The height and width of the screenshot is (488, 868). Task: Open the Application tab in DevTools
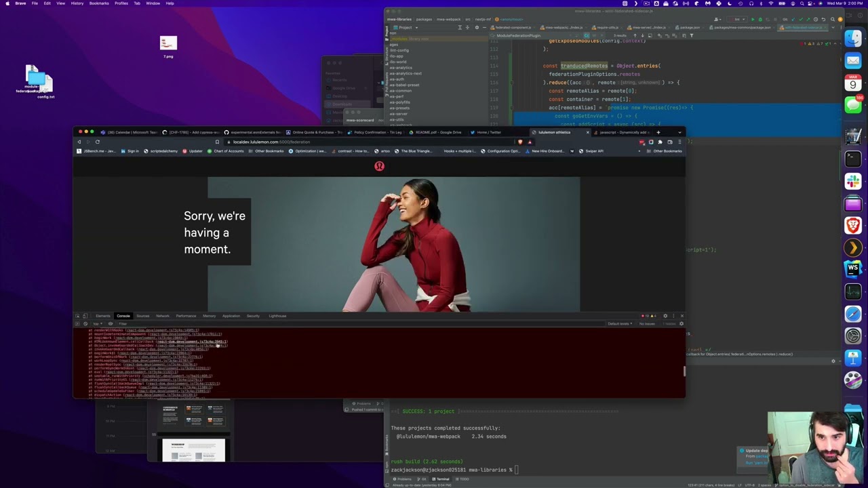[x=231, y=316]
